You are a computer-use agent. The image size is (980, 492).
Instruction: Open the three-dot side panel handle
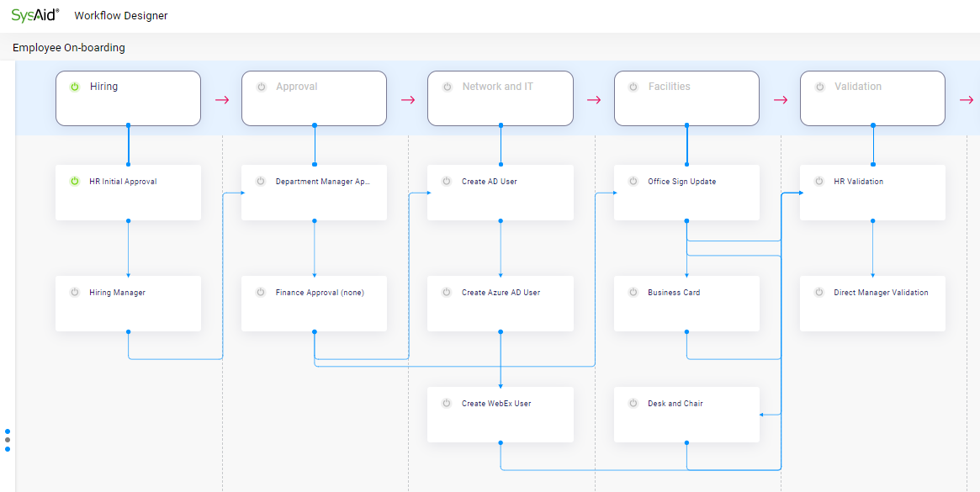click(x=8, y=440)
